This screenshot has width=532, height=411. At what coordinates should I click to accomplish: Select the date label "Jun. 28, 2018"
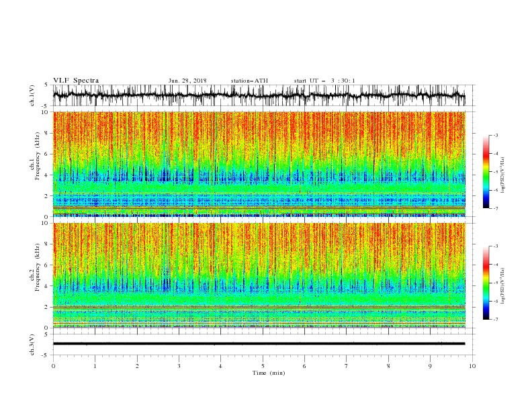pyautogui.click(x=187, y=81)
